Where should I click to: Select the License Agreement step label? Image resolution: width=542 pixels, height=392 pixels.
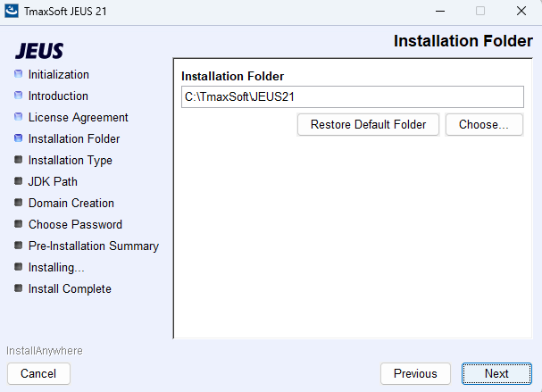pos(78,118)
